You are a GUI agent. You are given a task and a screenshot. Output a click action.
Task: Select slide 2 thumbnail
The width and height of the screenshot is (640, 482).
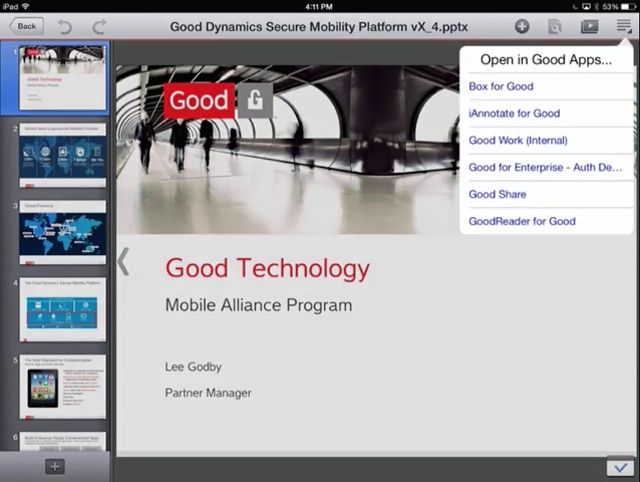click(x=62, y=155)
